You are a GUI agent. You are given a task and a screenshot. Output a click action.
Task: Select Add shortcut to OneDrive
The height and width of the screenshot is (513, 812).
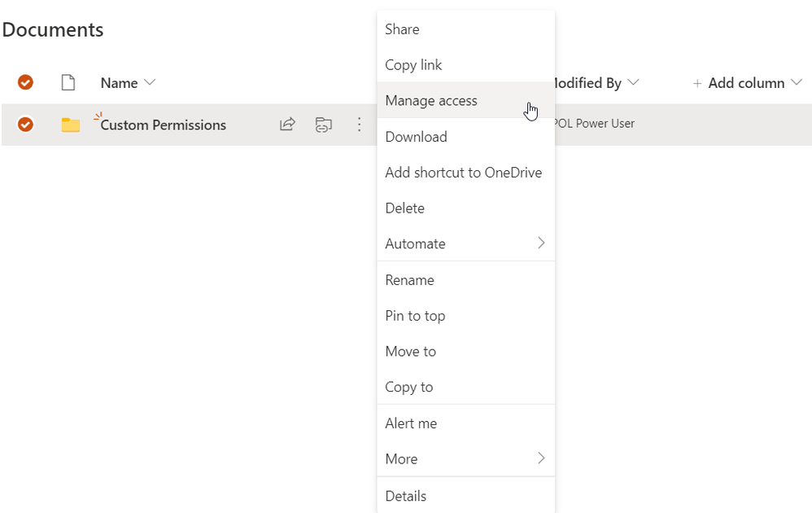click(463, 173)
